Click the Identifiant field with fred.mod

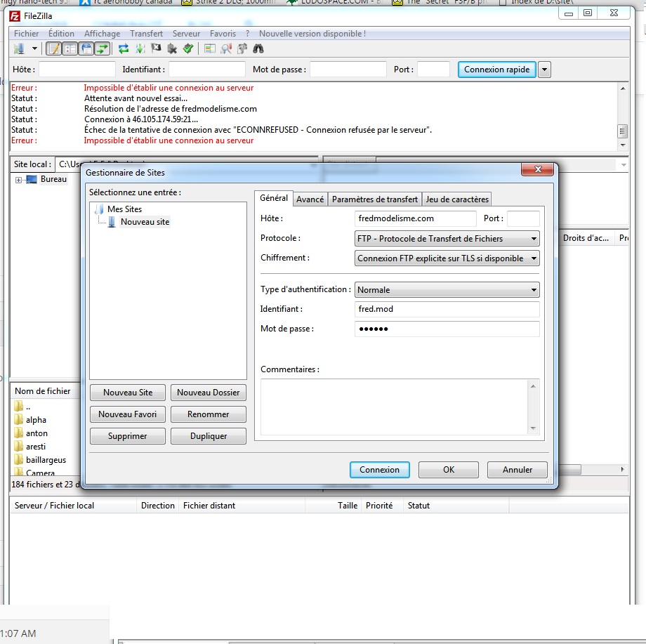click(447, 309)
